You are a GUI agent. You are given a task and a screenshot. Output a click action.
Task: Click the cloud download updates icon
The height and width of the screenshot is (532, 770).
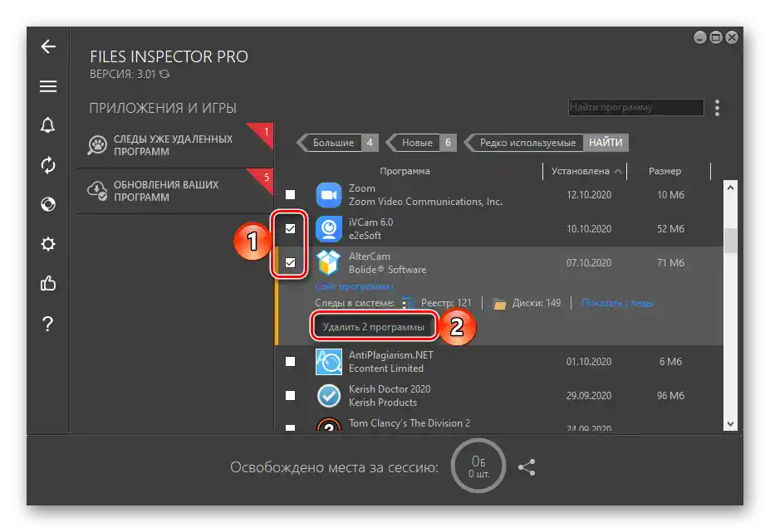[x=97, y=191]
